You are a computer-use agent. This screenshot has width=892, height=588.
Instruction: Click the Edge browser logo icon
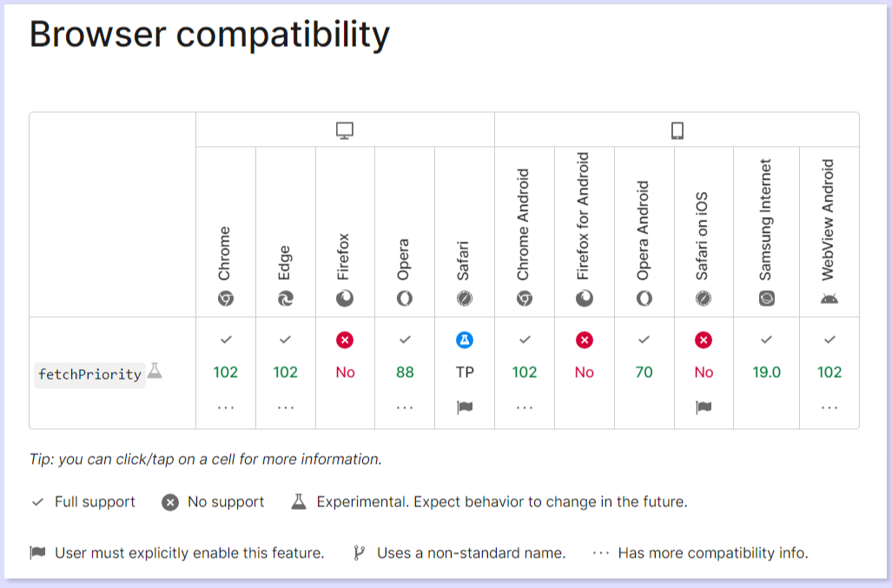(286, 299)
